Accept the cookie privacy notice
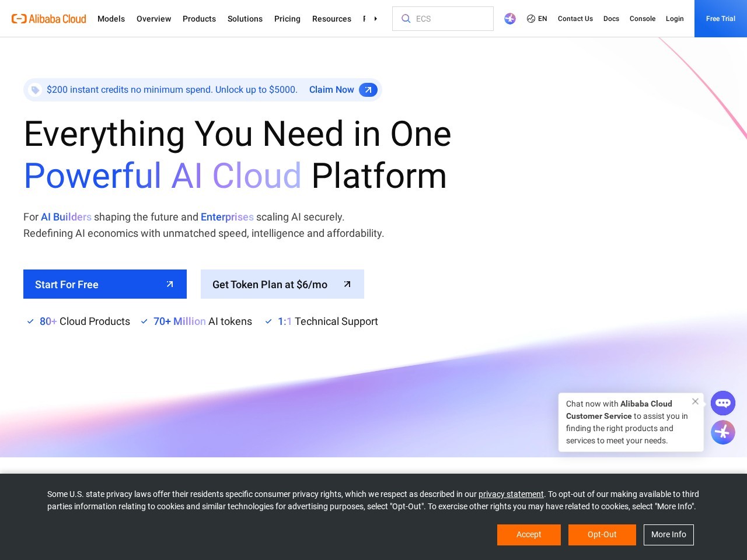The image size is (747, 560). click(x=529, y=535)
